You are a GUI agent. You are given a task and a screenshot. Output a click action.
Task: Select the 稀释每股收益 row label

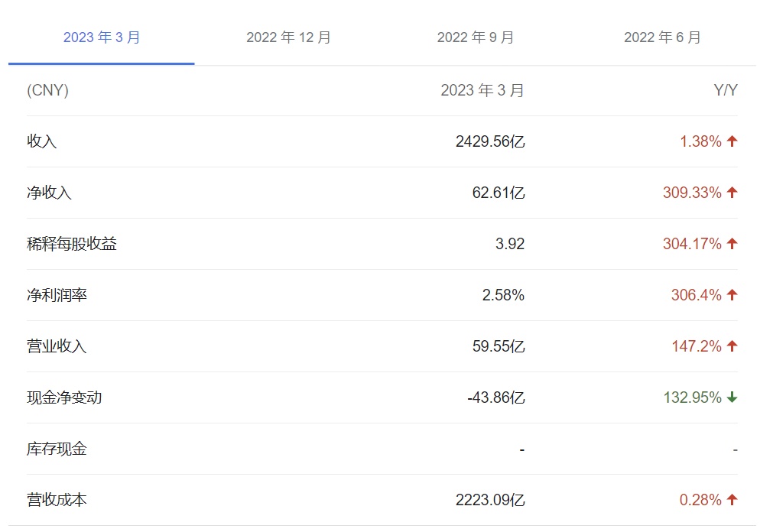tap(72, 244)
